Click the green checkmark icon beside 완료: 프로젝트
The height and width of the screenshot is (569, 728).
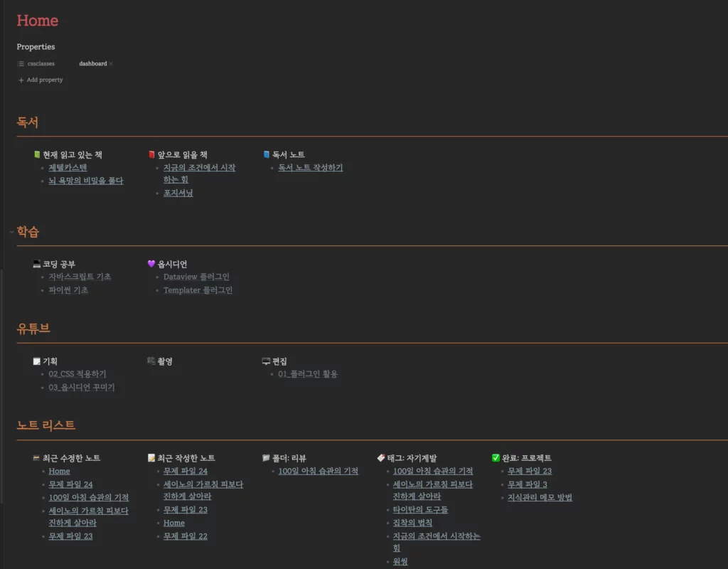click(x=496, y=458)
